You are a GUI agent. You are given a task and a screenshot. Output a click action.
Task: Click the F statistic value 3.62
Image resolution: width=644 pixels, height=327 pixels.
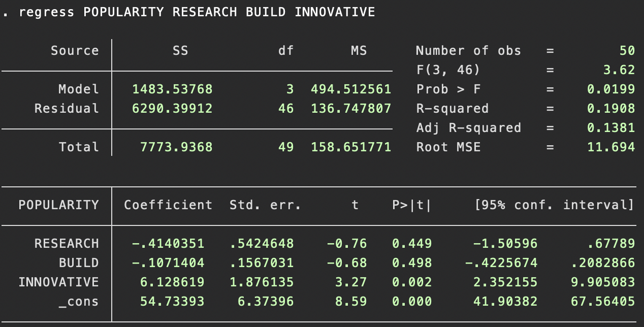tap(619, 70)
